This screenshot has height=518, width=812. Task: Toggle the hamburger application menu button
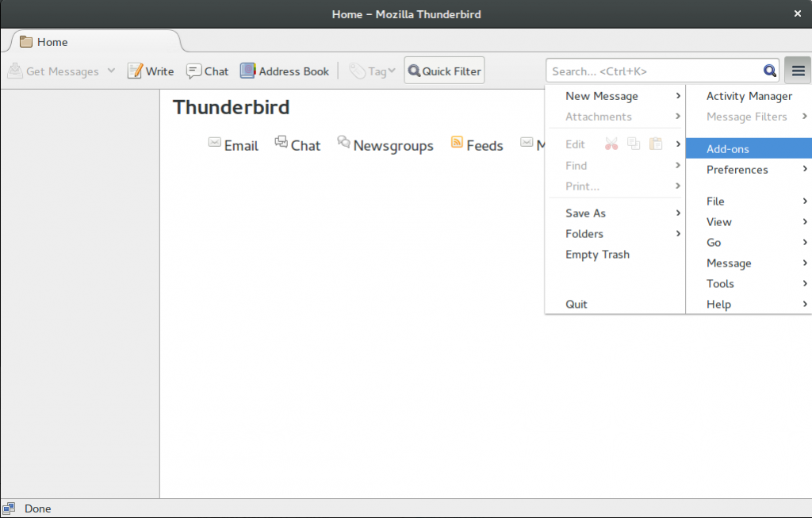click(798, 71)
